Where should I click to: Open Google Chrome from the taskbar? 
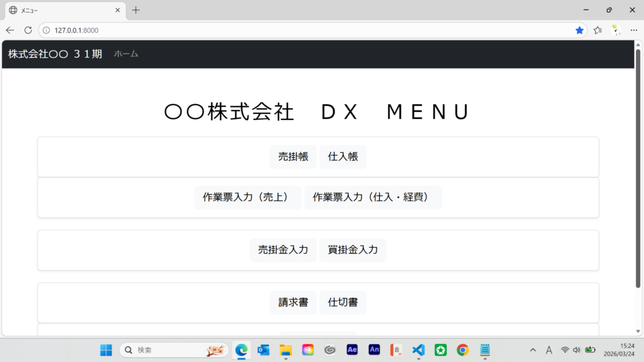pos(463,350)
